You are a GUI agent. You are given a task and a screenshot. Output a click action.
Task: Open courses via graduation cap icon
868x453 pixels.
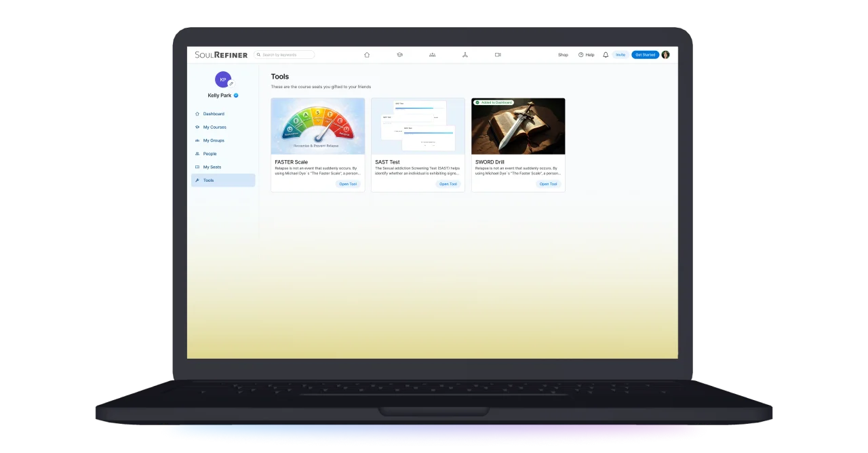click(x=399, y=55)
